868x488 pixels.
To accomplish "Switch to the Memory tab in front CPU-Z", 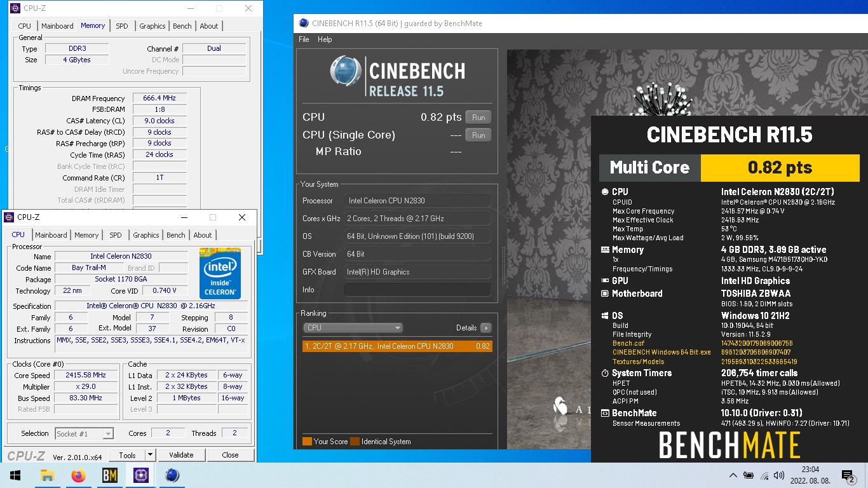I will tap(86, 235).
